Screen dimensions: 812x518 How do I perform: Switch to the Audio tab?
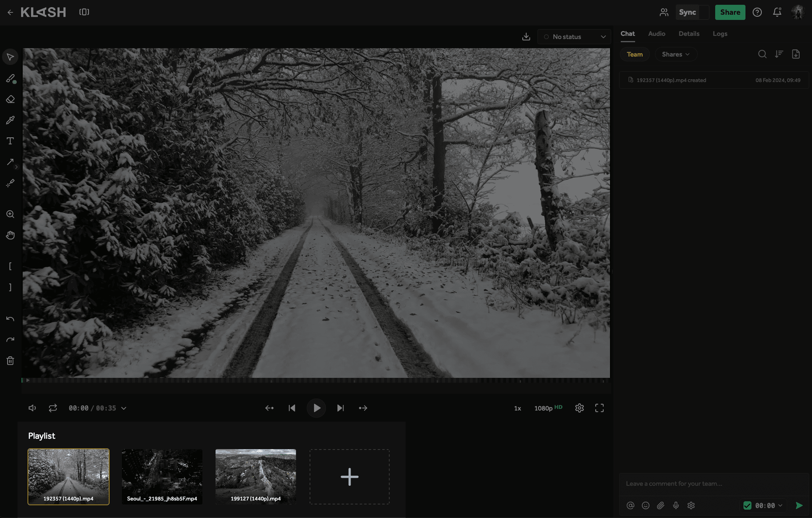tap(656, 34)
